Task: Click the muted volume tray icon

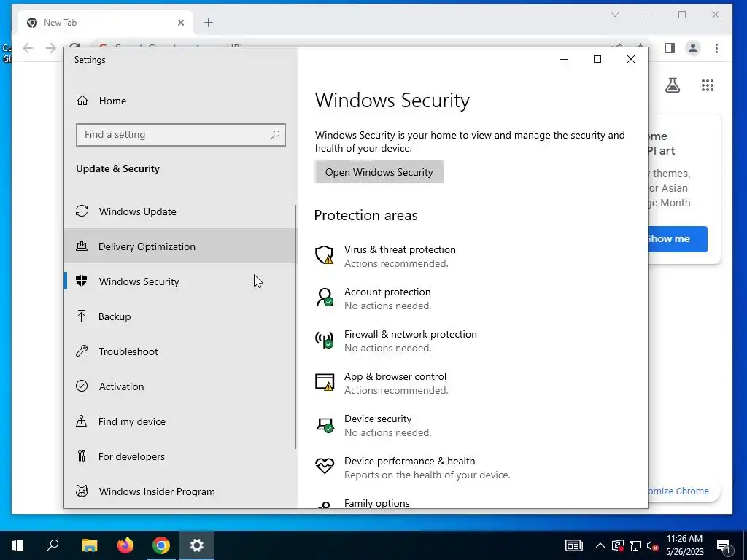Action: click(x=653, y=545)
